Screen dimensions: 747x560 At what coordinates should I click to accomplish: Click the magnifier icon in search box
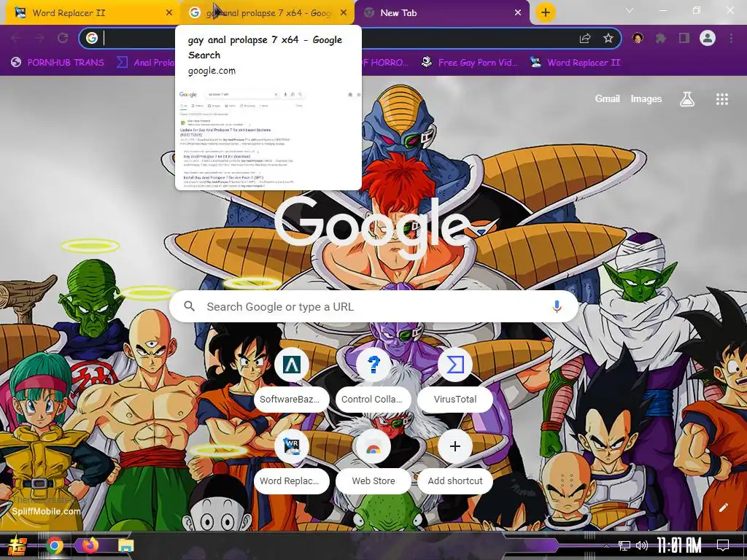[189, 306]
